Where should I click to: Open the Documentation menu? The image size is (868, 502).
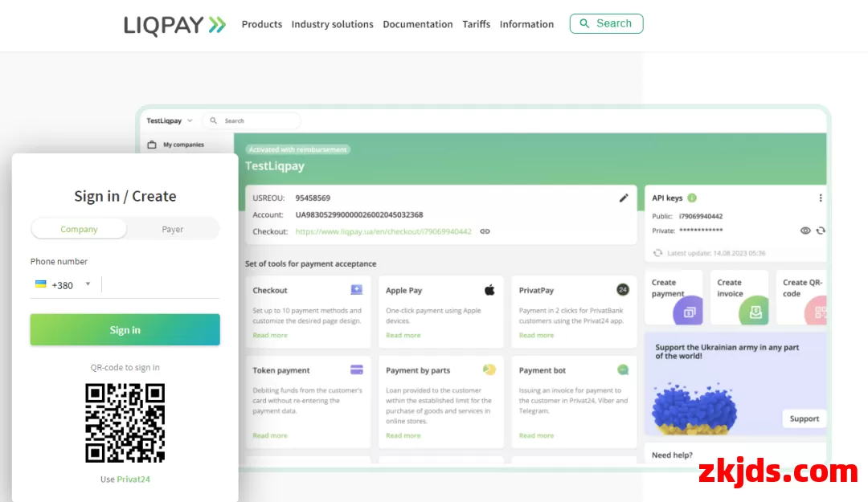coord(418,24)
